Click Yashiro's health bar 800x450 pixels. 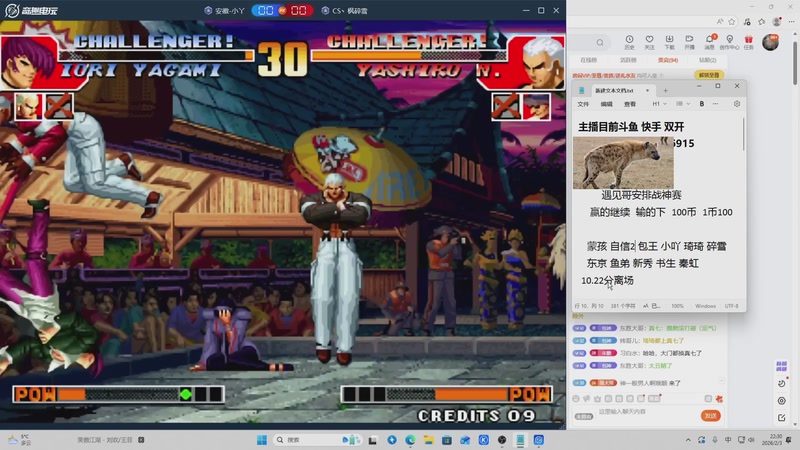409,55
